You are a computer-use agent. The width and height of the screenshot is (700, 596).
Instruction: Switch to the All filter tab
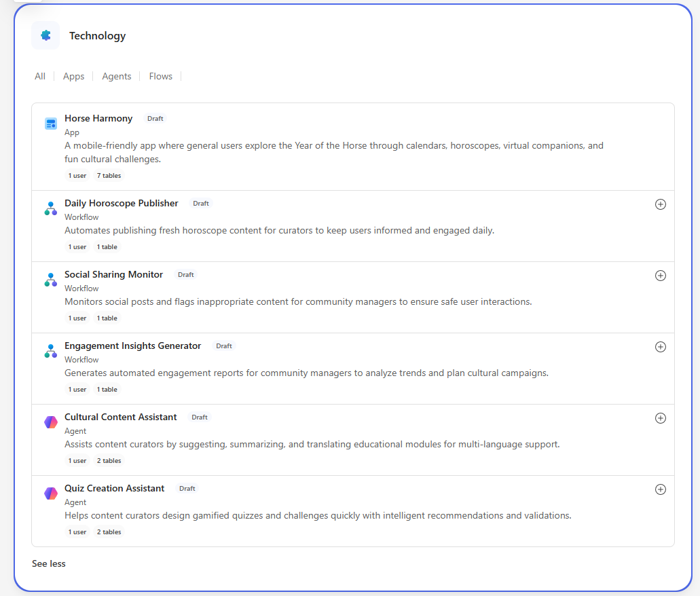(40, 76)
